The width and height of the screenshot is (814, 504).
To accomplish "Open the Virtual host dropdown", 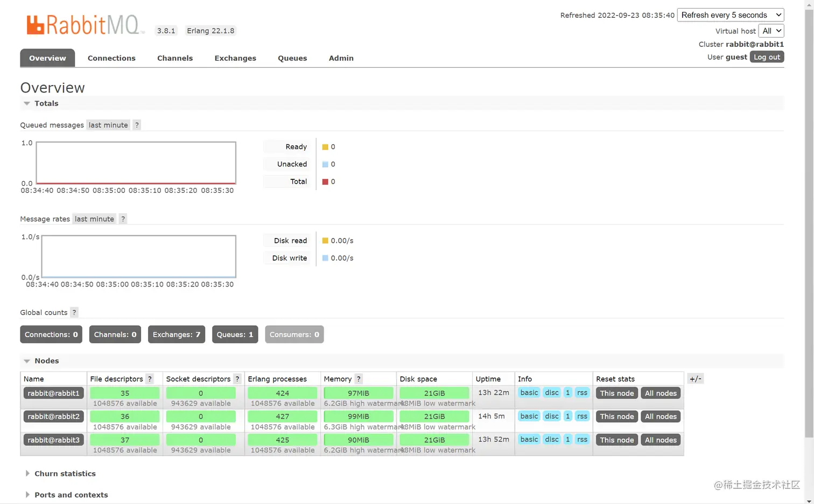I will click(x=771, y=31).
